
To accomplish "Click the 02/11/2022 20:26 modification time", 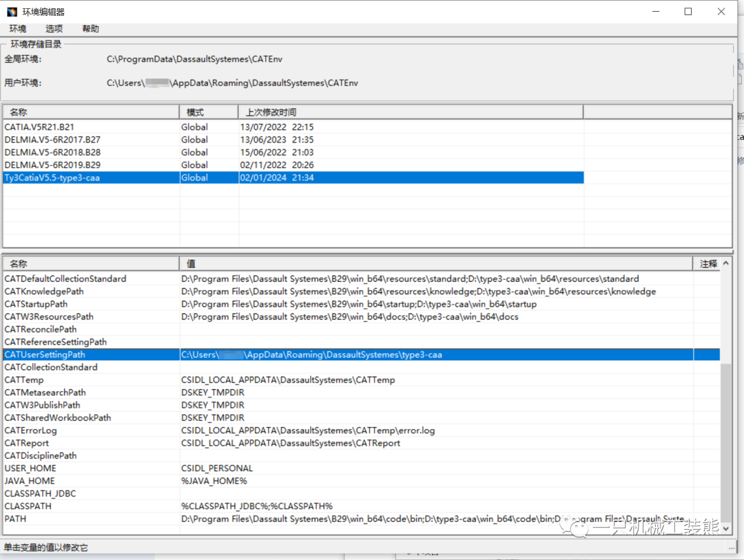I will coord(277,165).
